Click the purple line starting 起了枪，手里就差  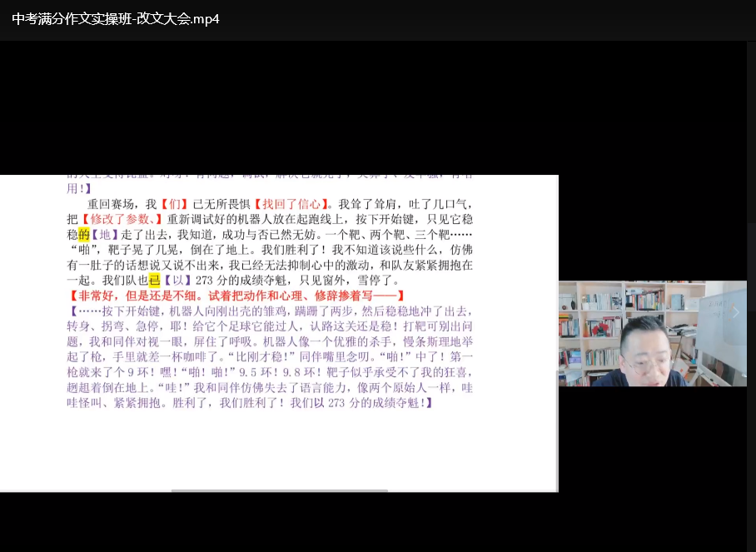pos(270,356)
